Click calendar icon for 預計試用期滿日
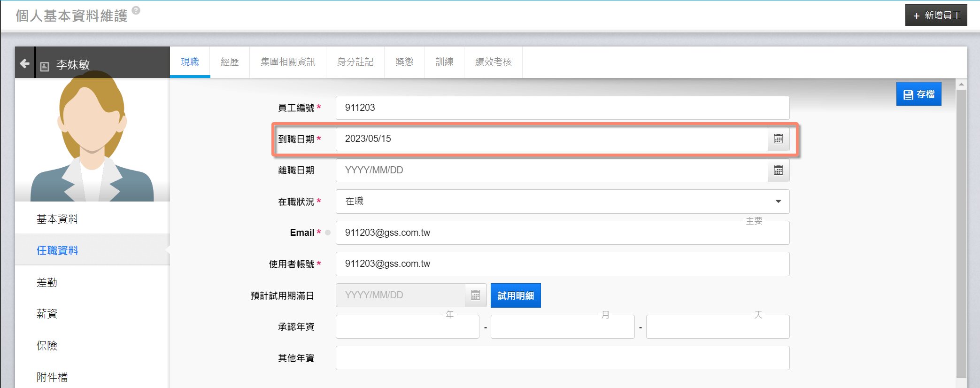Image resolution: width=980 pixels, height=388 pixels. click(475, 295)
